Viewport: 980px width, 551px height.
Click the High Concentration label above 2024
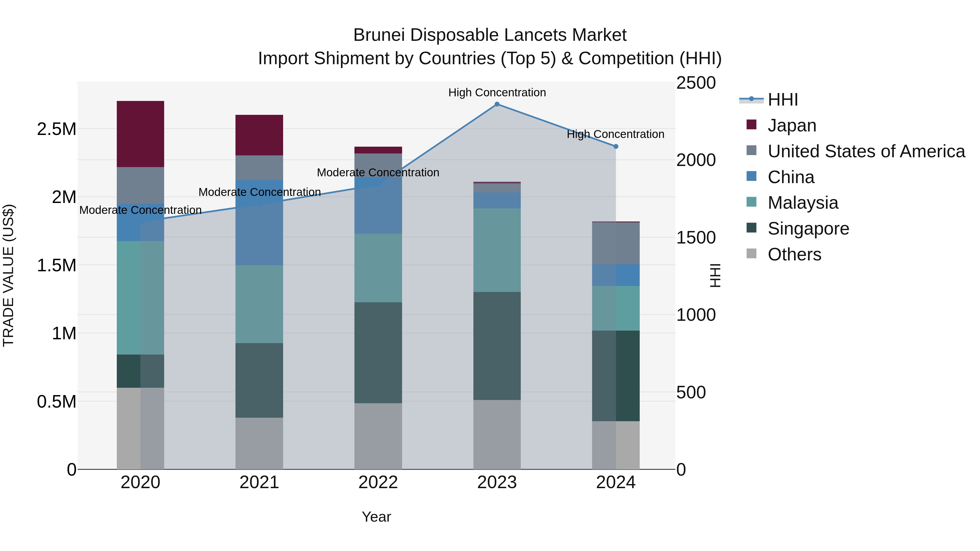click(x=615, y=134)
